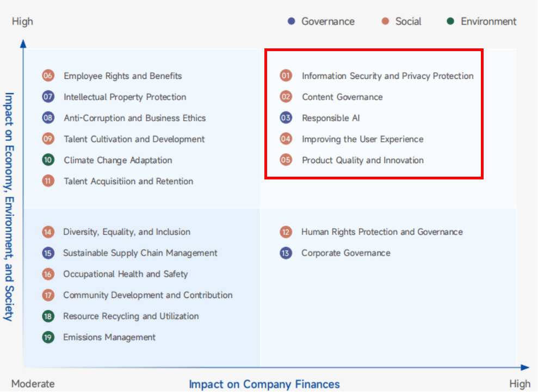Select Anti-Corruption and Business Ethics text
This screenshot has width=538, height=392.
(x=134, y=118)
